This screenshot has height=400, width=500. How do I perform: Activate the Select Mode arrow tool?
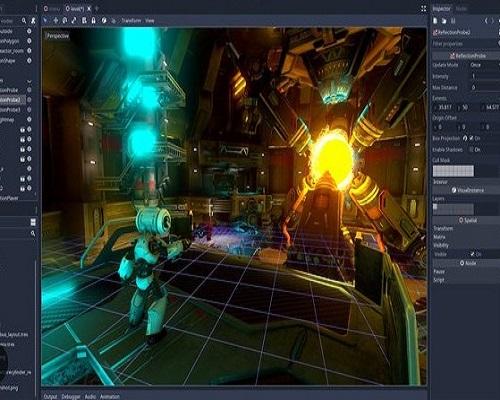click(45, 20)
